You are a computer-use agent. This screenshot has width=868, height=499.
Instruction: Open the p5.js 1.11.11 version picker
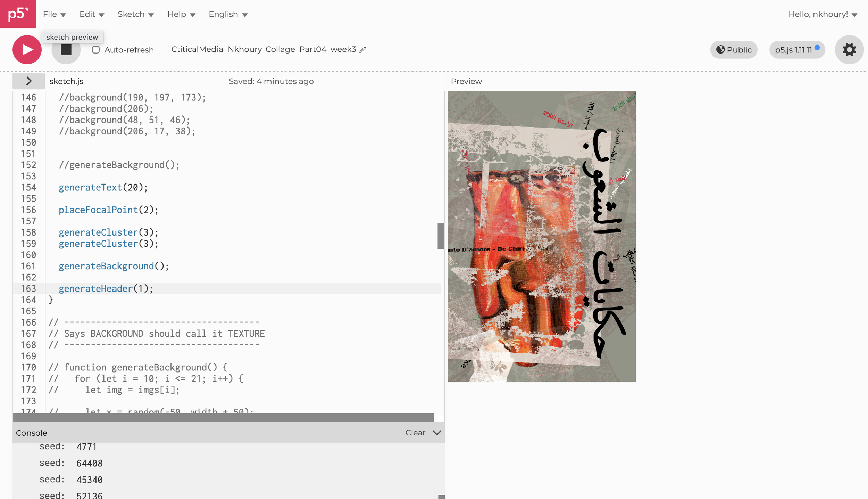click(x=797, y=50)
